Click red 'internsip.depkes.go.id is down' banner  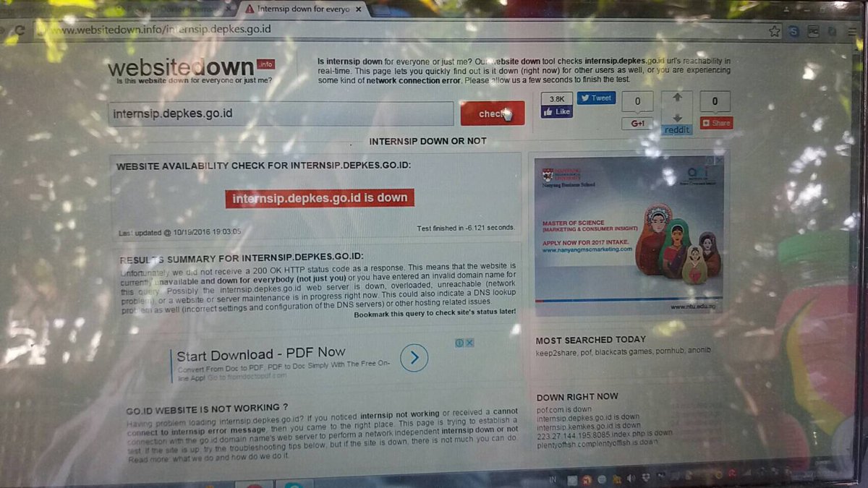click(320, 198)
